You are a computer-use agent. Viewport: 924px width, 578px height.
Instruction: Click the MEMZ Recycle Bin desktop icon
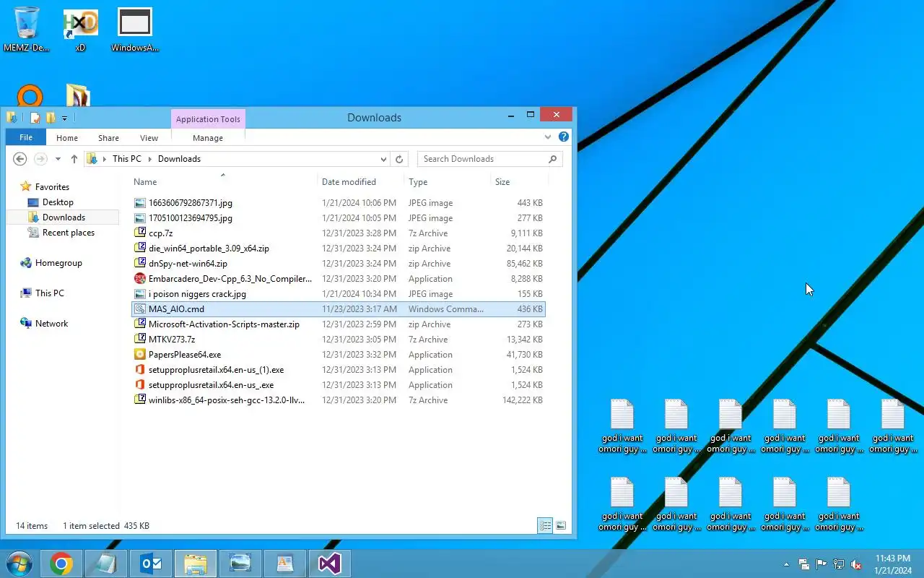click(x=27, y=30)
